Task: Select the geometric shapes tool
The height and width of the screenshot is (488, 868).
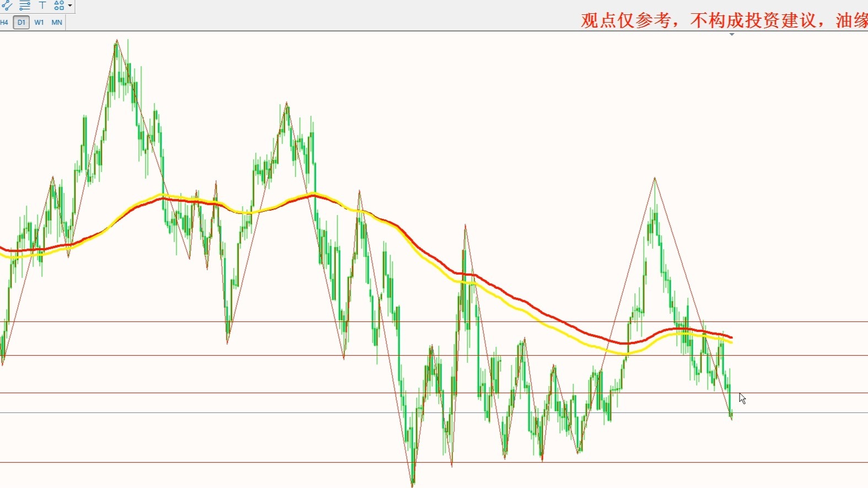Action: pos(58,6)
